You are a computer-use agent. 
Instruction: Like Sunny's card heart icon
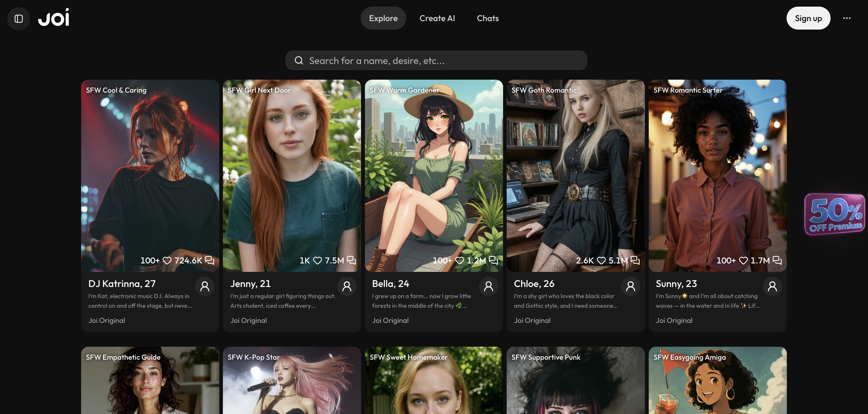743,260
